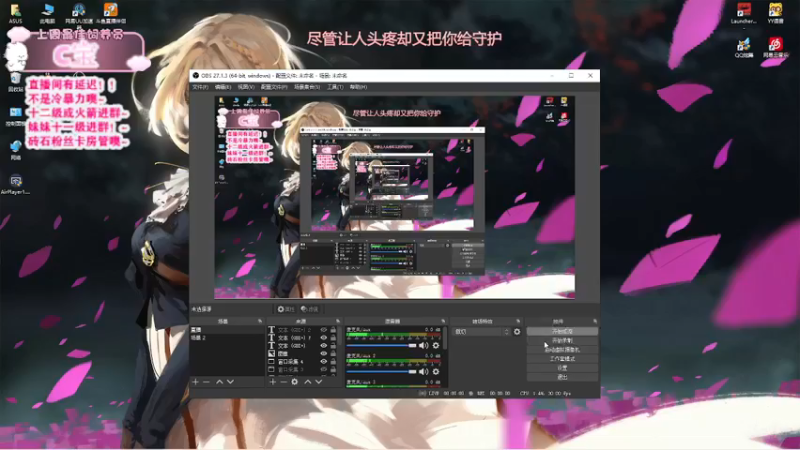This screenshot has width=800, height=450.
Task: Open YY语音 desktop shortcut
Action: pyautogui.click(x=776, y=14)
